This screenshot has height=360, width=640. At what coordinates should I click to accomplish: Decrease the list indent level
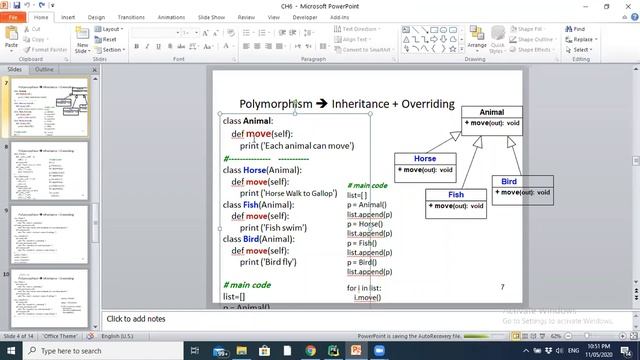tap(282, 33)
